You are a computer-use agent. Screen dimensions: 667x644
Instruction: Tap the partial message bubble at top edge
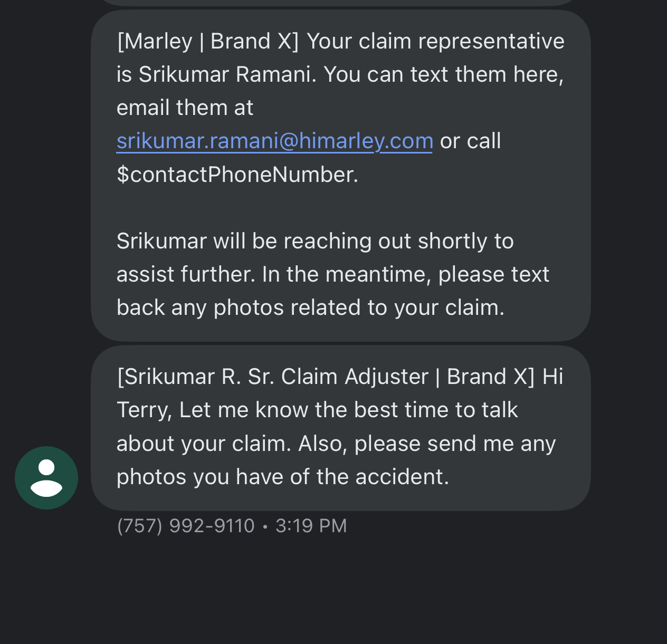click(x=340, y=3)
